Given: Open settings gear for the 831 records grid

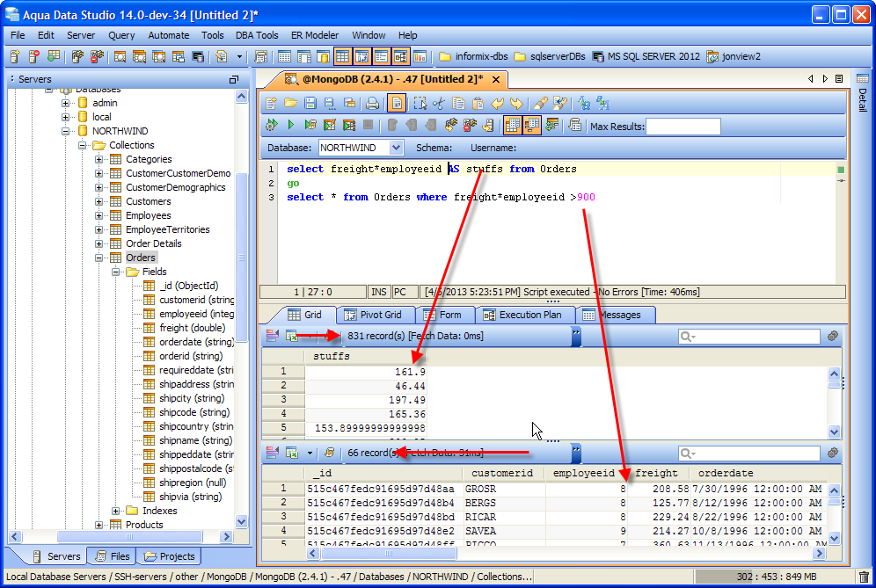Looking at the screenshot, I should (x=832, y=336).
